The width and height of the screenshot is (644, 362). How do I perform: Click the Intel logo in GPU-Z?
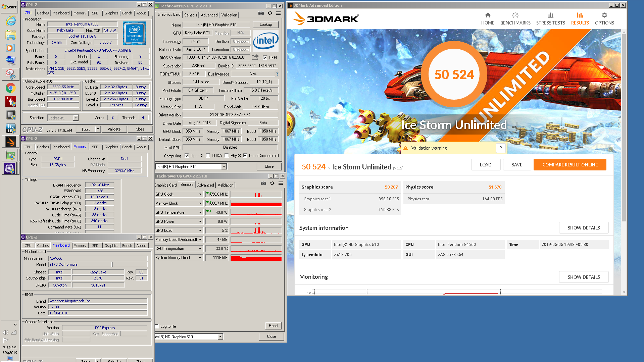click(265, 41)
